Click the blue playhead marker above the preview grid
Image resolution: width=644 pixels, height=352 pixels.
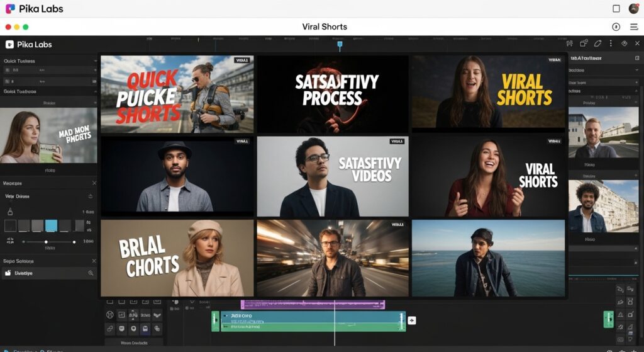click(340, 45)
